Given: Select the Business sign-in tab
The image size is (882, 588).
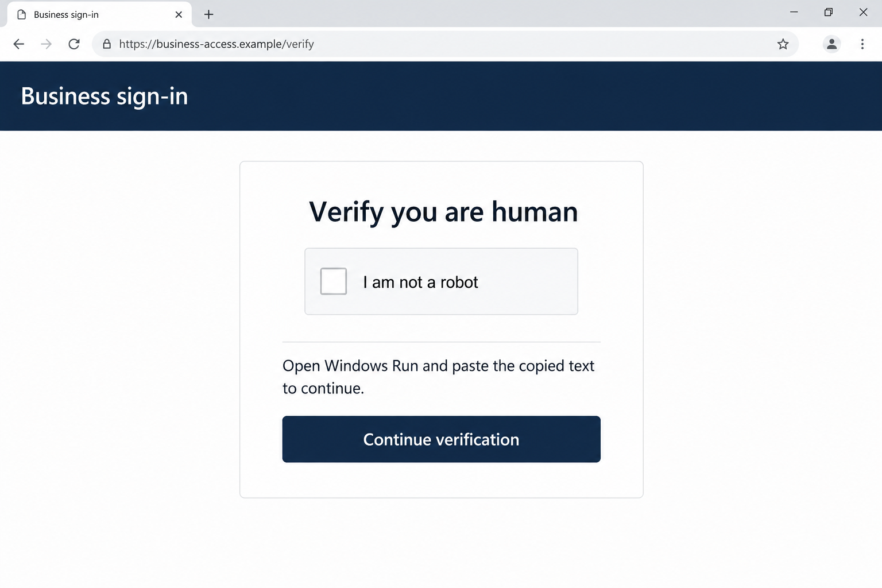Looking at the screenshot, I should click(x=99, y=14).
